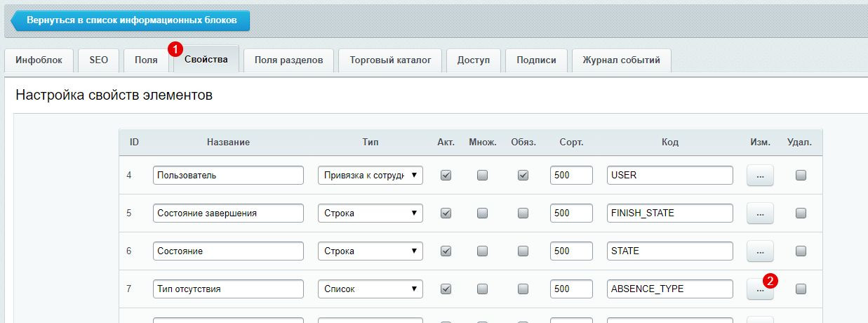Click the code field containing FINISH_STATE
This screenshot has width=868, height=323.
click(x=669, y=213)
